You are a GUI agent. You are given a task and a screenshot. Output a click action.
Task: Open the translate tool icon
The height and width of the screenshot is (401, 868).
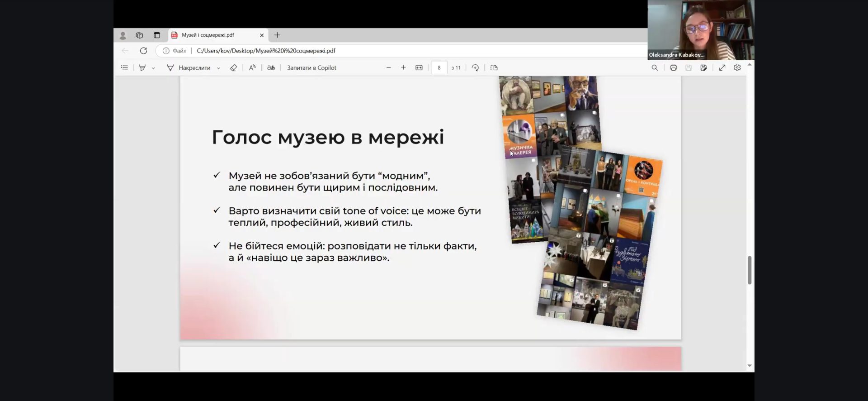pyautogui.click(x=271, y=68)
